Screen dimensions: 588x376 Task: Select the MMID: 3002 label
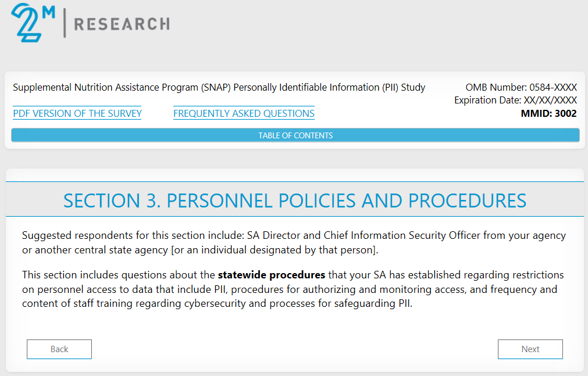click(548, 113)
